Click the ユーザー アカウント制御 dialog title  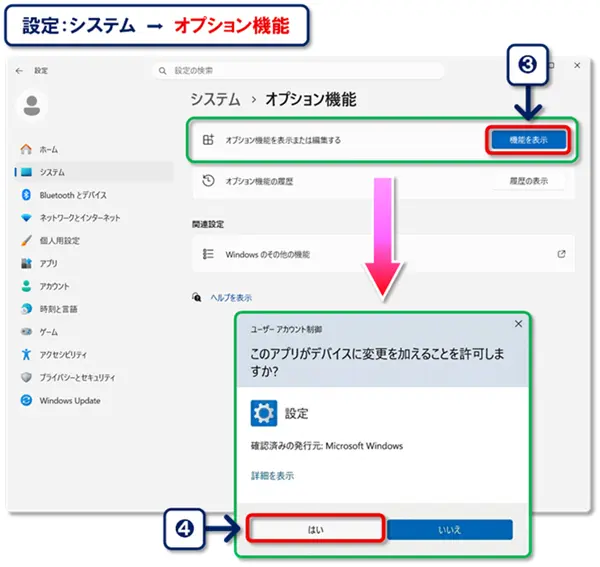286,329
